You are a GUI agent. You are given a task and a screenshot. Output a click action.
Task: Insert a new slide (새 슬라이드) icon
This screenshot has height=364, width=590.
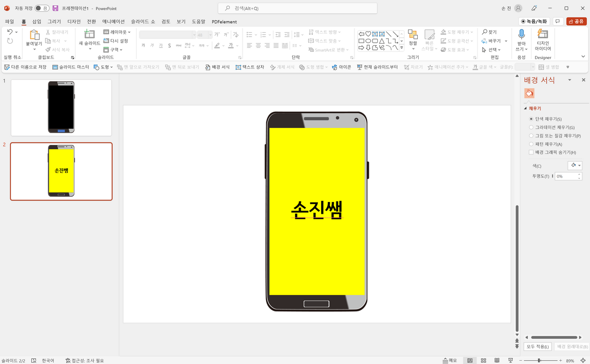[89, 34]
